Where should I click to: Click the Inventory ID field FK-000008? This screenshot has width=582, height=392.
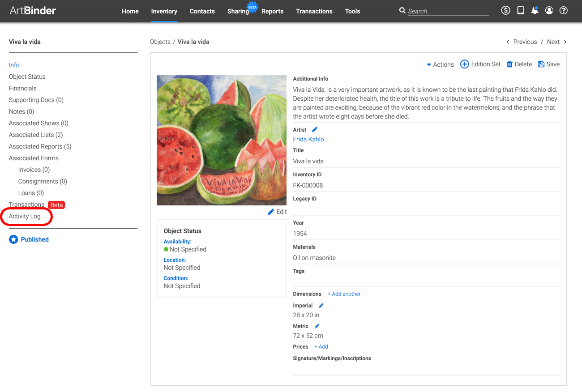tap(426, 185)
